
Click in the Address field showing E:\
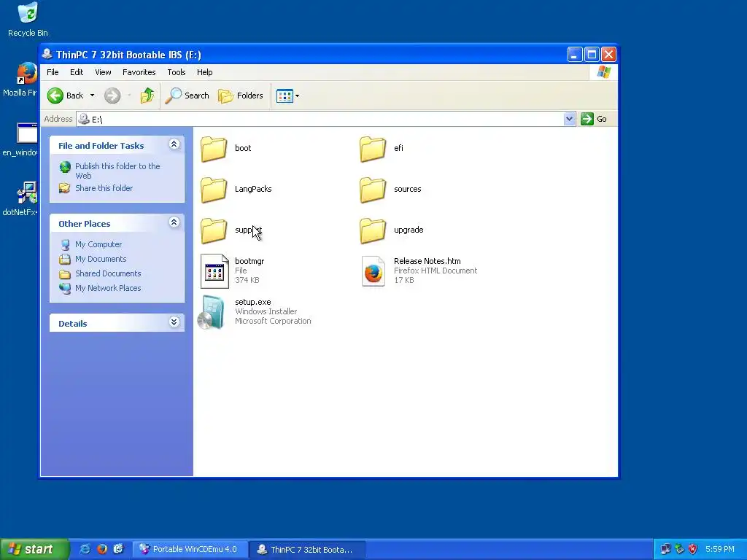pos(320,119)
